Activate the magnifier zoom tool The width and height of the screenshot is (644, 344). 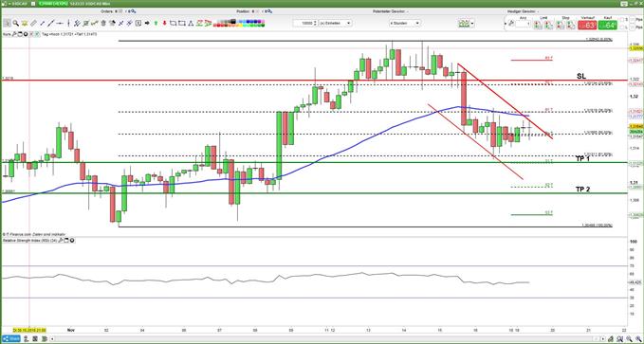click(x=15, y=23)
